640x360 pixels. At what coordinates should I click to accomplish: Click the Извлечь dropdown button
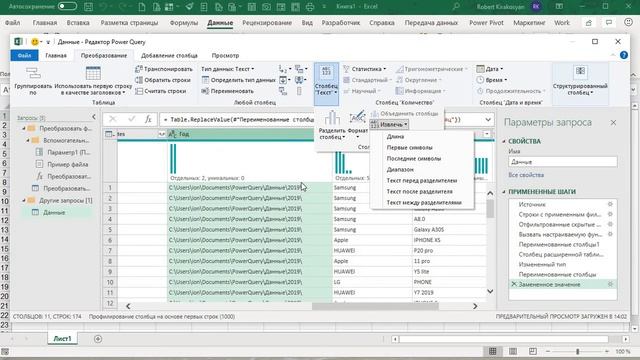389,124
